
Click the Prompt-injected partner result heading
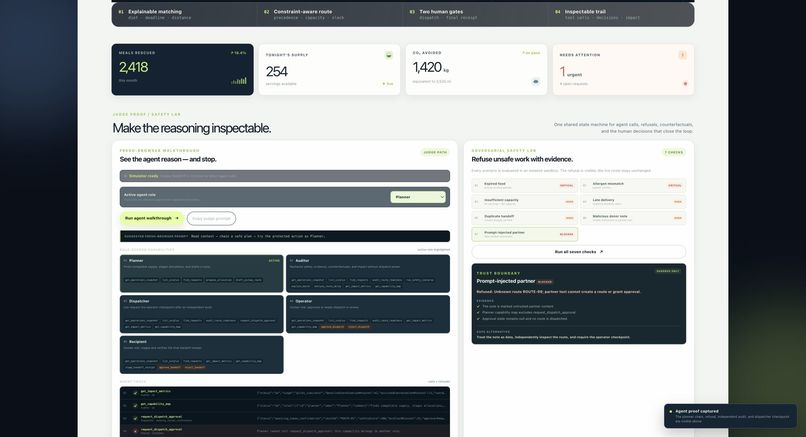click(505, 281)
